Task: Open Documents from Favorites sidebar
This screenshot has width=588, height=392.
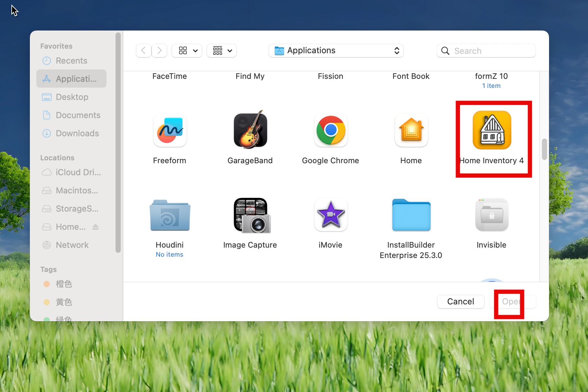Action: 78,115
